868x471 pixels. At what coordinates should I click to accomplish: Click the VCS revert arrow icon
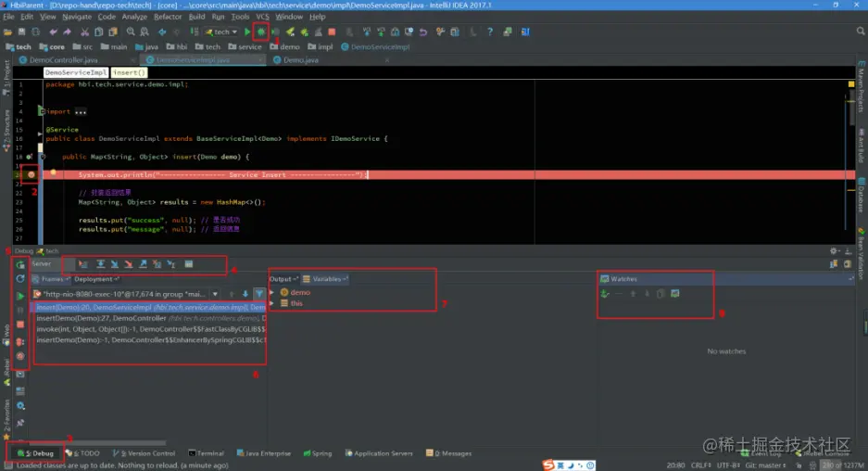[x=423, y=32]
